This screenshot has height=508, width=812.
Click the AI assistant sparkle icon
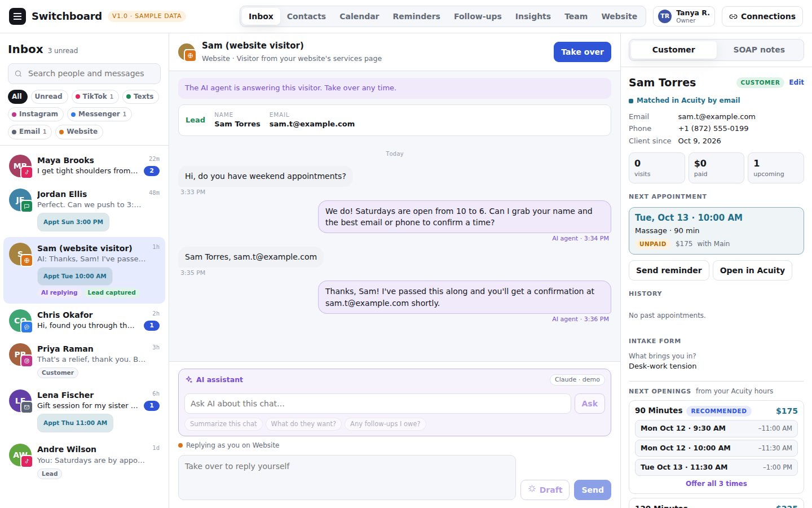click(x=189, y=380)
